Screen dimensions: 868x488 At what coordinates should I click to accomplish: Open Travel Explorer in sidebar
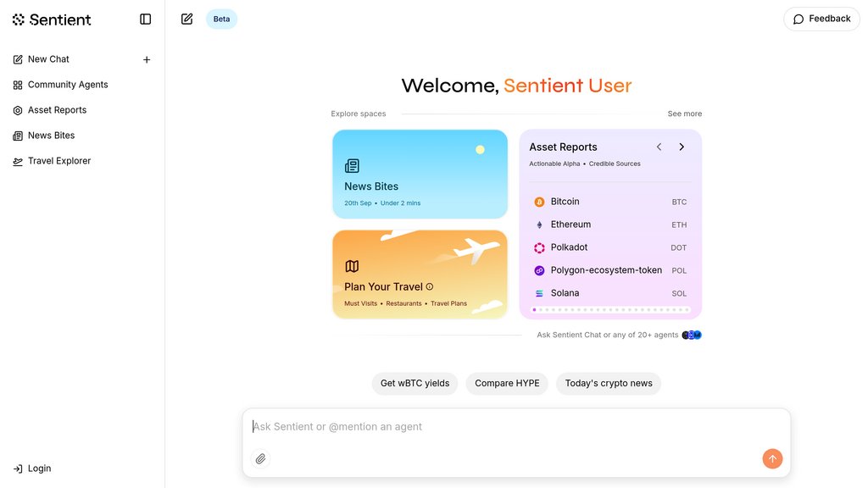pos(58,161)
